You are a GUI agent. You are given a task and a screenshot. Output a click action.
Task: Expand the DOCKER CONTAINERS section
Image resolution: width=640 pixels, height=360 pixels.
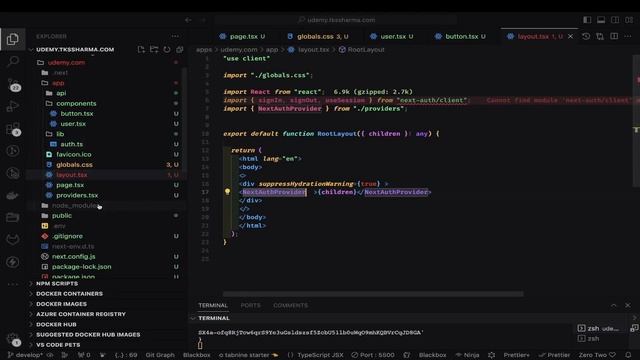coord(69,293)
